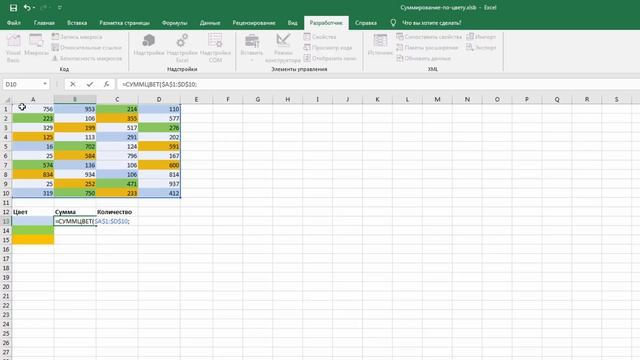Switch to the Главная tab
This screenshot has height=360, width=640.
[x=44, y=23]
